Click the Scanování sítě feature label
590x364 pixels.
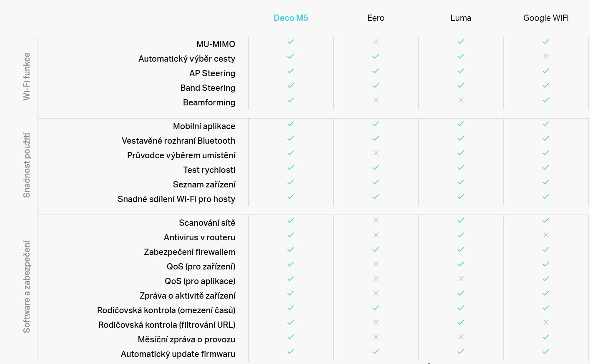point(207,223)
